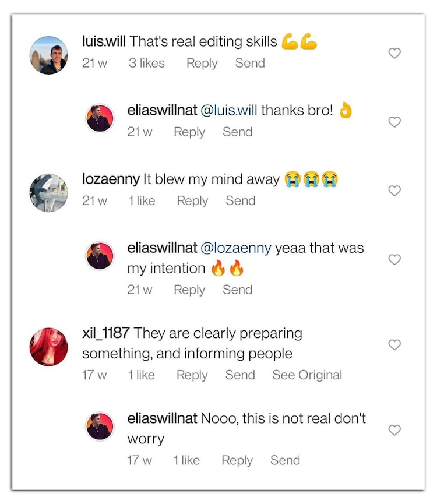This screenshot has width=437, height=504.
Task: Open the xil_1187 username
Action: (x=107, y=333)
